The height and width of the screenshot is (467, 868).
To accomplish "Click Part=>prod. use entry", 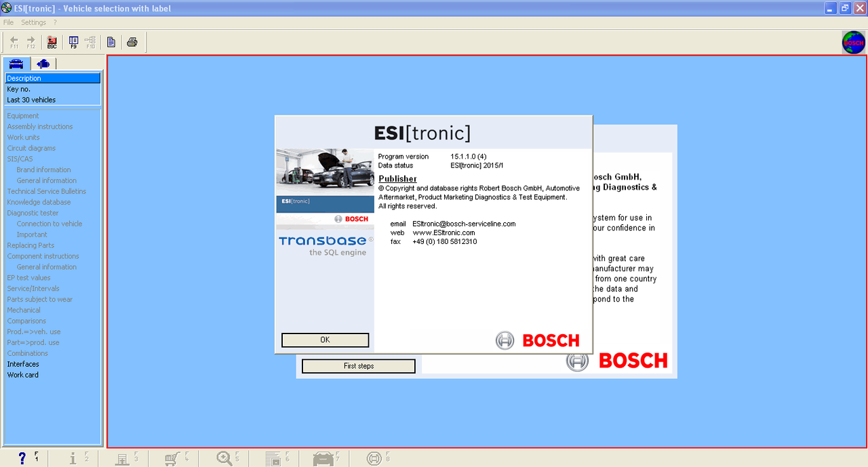I will 33,343.
